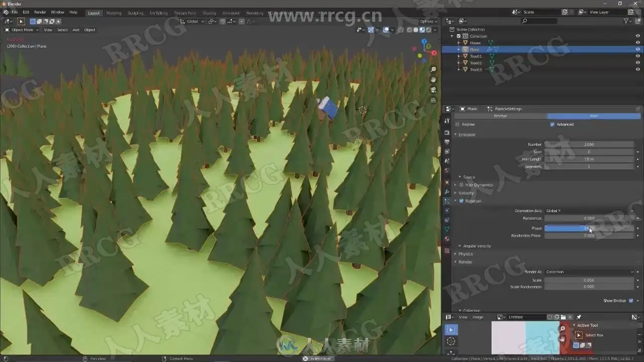Open the viewport Add menu button
This screenshot has height=362, width=644.
coord(76,30)
